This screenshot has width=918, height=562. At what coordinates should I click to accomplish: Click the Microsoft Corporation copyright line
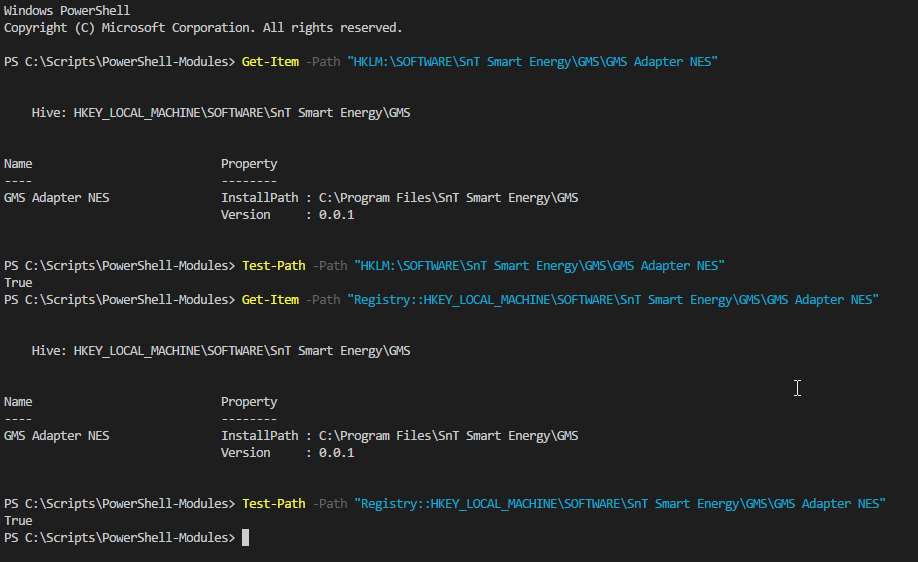point(203,28)
